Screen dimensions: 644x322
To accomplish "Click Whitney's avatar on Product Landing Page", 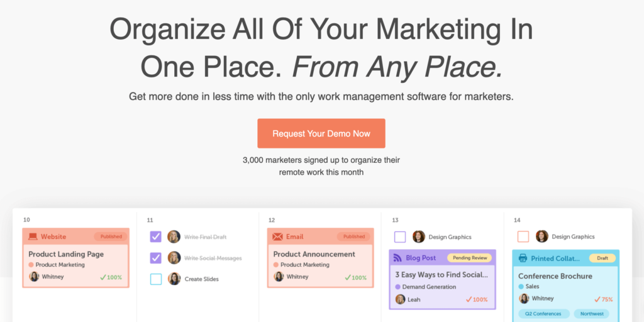I will (34, 277).
